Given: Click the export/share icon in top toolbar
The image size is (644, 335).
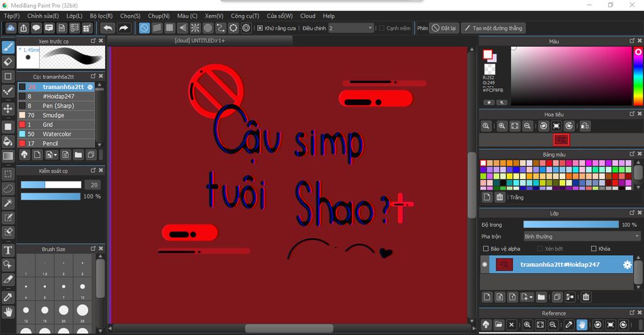Looking at the screenshot, I should click(23, 28).
